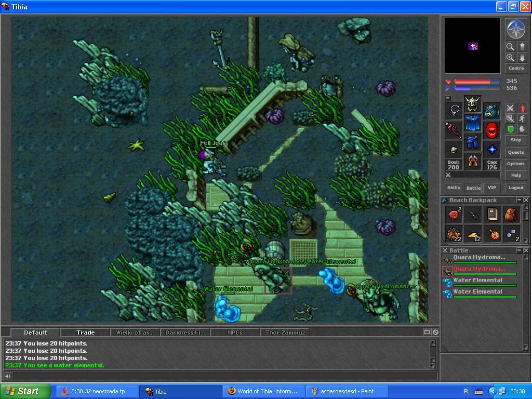Image resolution: width=532 pixels, height=399 pixels.
Task: Select the red meat item in backpack
Action: click(x=454, y=215)
